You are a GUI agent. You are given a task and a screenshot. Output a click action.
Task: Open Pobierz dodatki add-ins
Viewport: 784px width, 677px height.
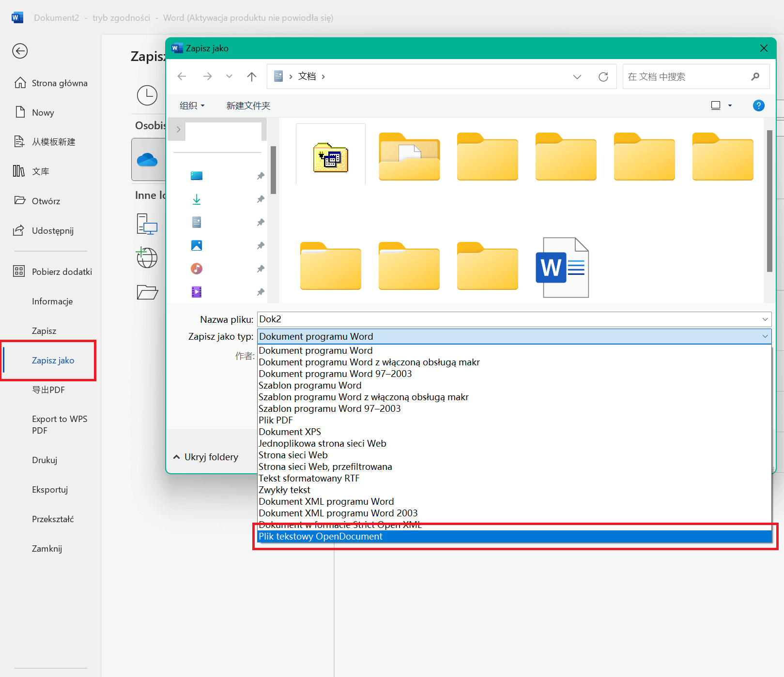(x=53, y=271)
